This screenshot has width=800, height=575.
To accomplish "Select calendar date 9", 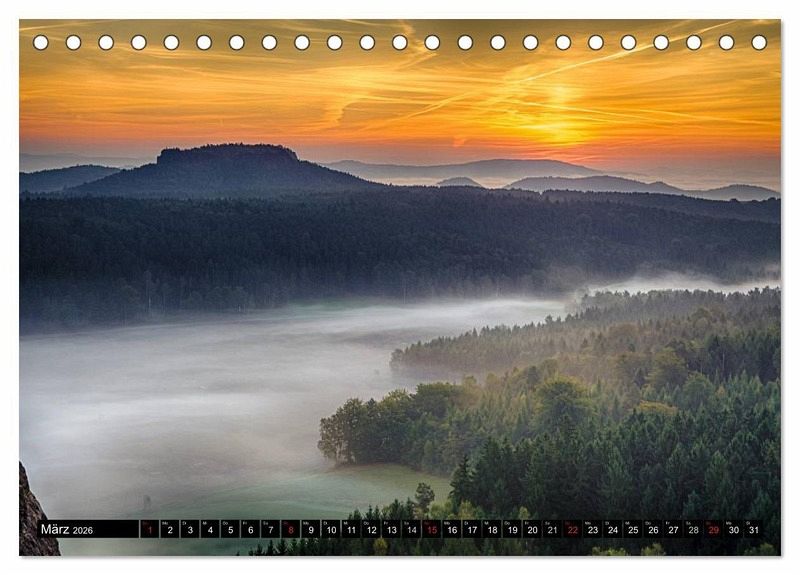I will pos(311,529).
